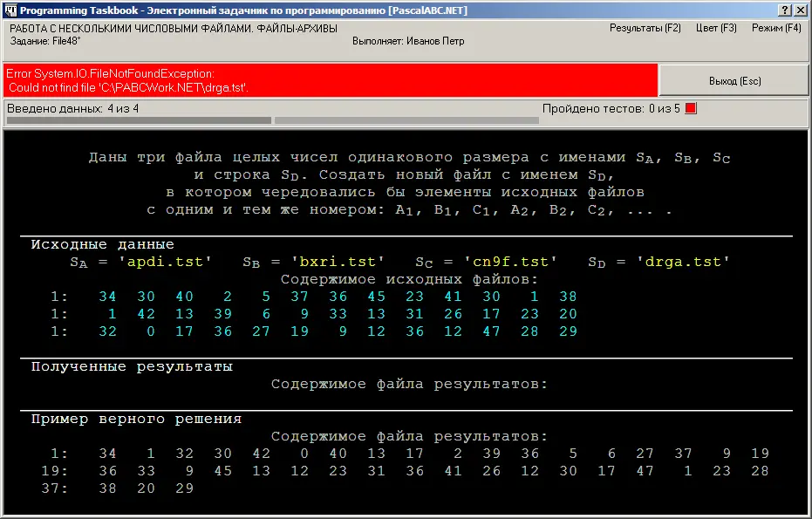The width and height of the screenshot is (812, 519).
Task: Close the Programming Taskbook window
Action: pos(800,9)
